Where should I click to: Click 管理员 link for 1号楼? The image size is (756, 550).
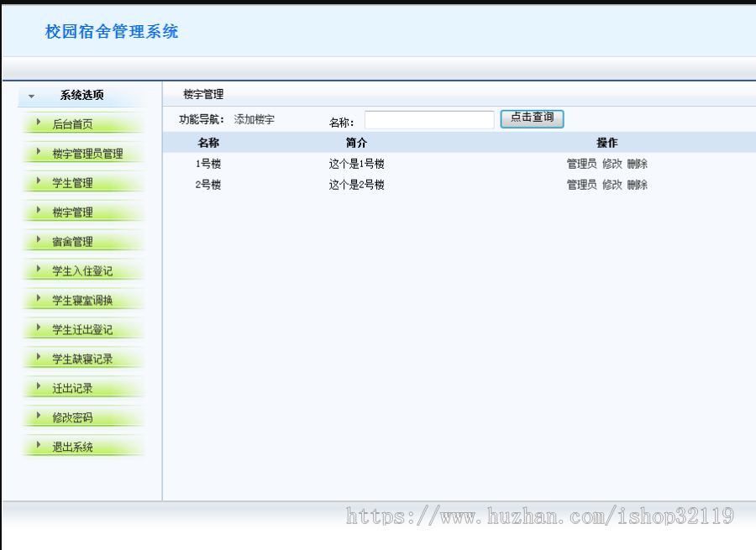pyautogui.click(x=581, y=164)
